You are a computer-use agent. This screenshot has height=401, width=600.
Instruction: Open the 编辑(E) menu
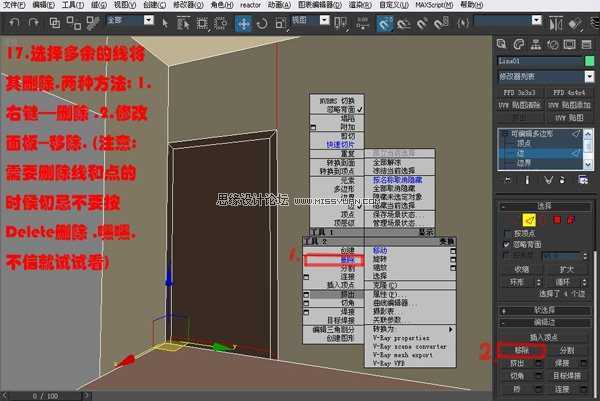43,5
